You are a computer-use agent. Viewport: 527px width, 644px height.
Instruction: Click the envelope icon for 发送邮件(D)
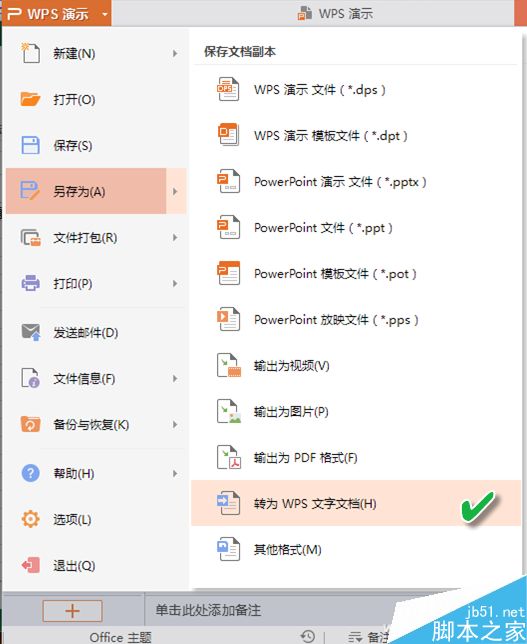(30, 332)
